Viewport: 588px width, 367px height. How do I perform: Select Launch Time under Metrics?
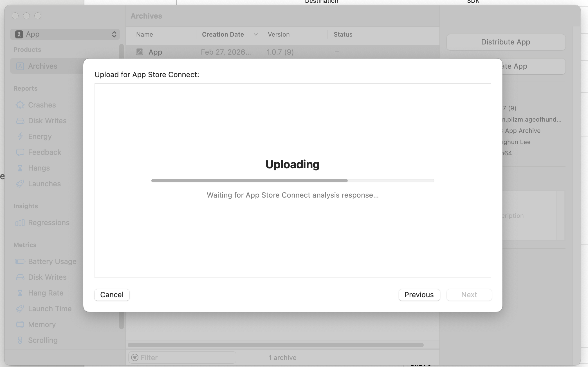point(50,309)
